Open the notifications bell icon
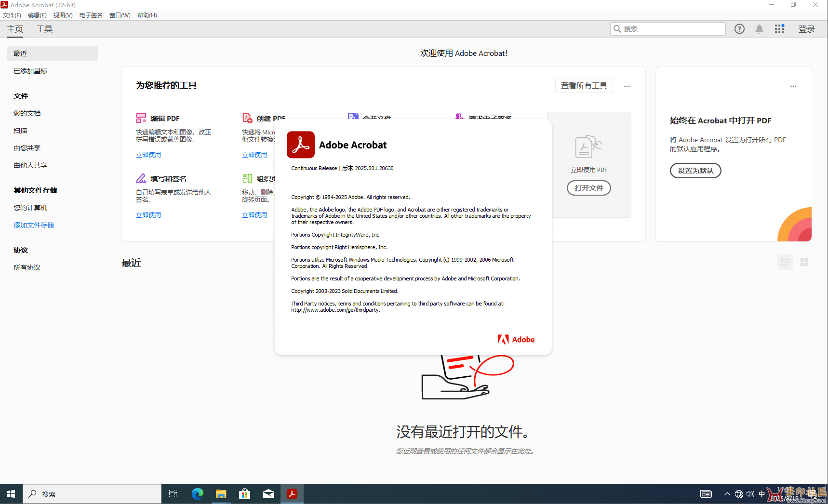The height and width of the screenshot is (504, 828). coord(759,29)
